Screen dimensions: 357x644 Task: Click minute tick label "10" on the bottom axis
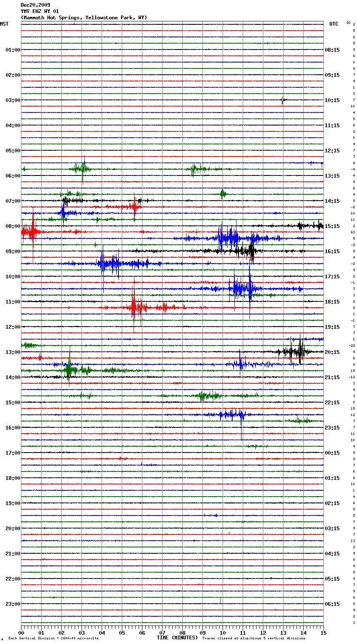(x=223, y=633)
